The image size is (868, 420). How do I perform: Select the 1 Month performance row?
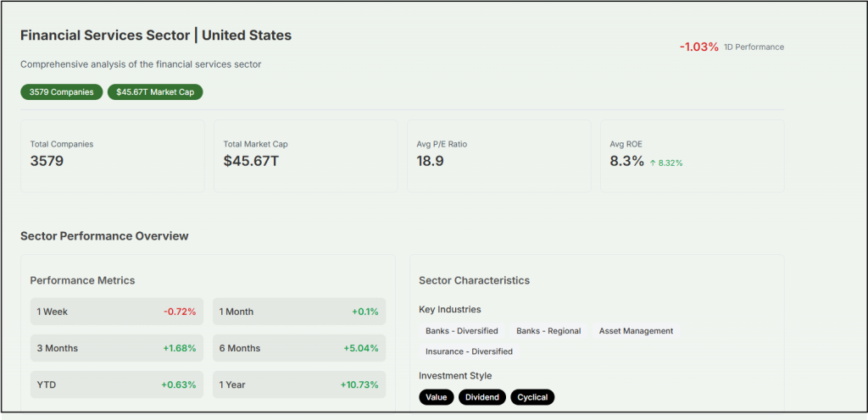298,312
